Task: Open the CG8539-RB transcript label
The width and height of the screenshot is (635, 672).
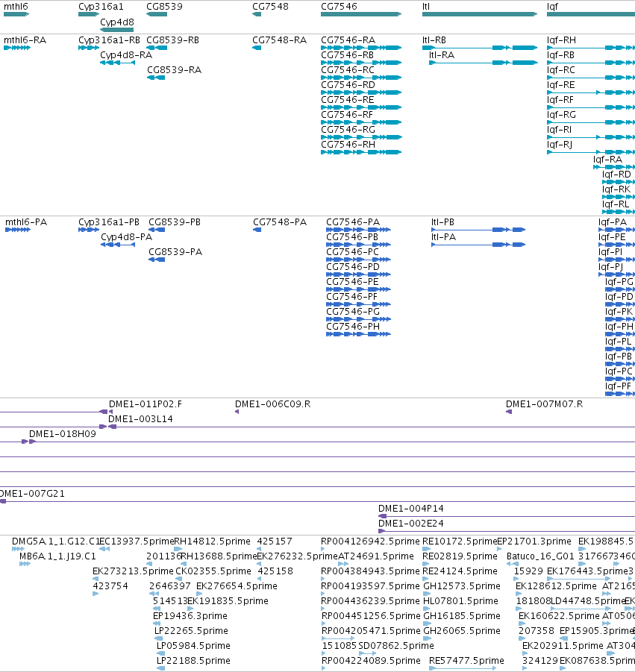Action: point(173,40)
